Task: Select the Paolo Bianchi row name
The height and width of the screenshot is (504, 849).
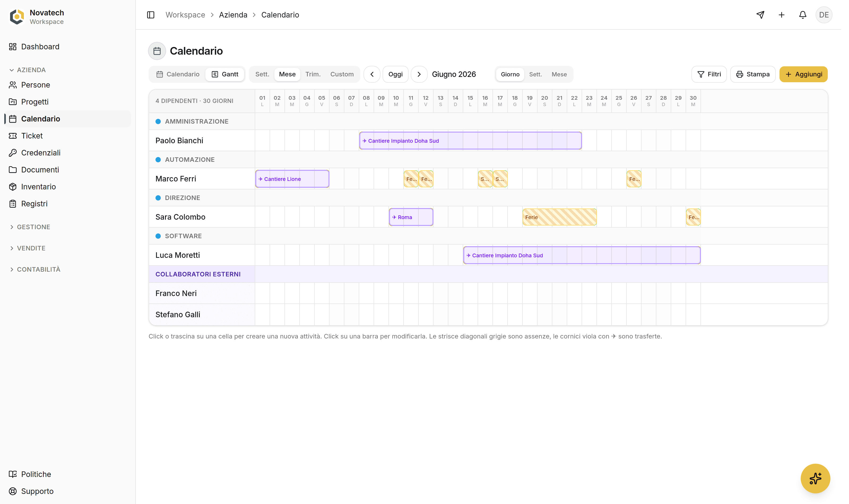Action: [x=179, y=141]
